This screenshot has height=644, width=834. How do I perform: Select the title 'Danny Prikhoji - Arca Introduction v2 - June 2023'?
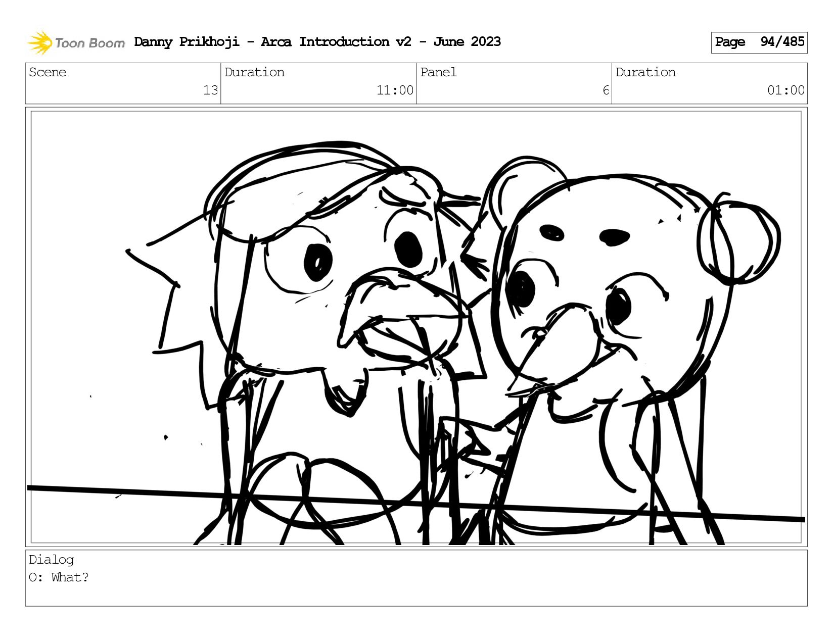(317, 42)
